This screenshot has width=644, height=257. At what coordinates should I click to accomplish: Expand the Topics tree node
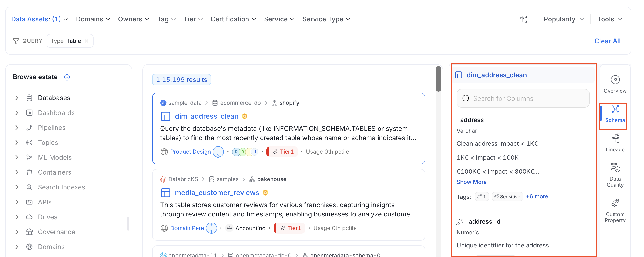[17, 142]
